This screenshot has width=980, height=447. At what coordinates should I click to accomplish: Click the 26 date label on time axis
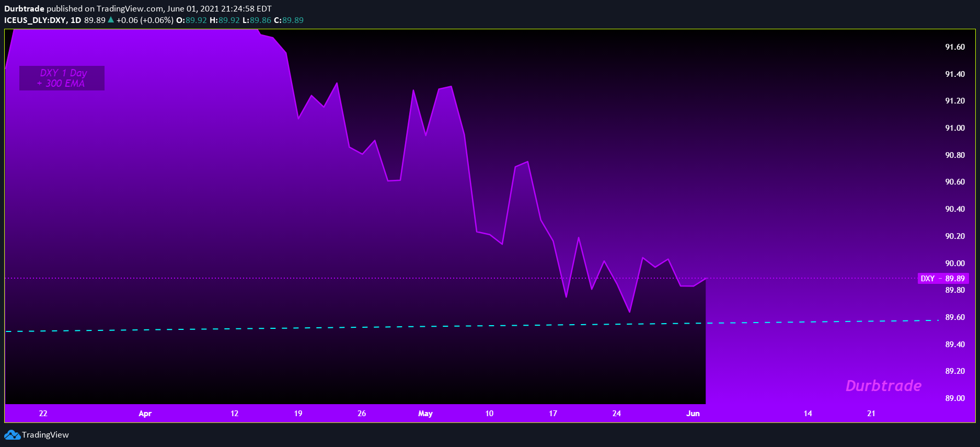[x=362, y=414]
